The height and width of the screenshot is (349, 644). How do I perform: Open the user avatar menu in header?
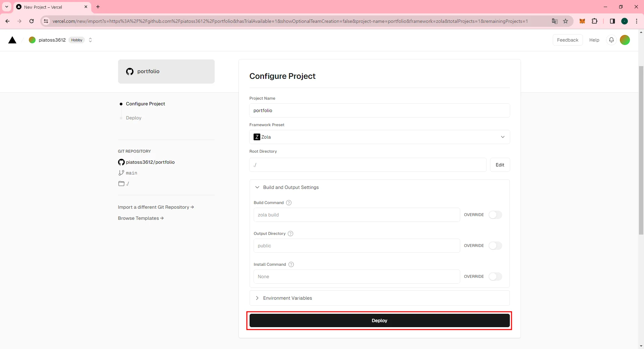(625, 40)
